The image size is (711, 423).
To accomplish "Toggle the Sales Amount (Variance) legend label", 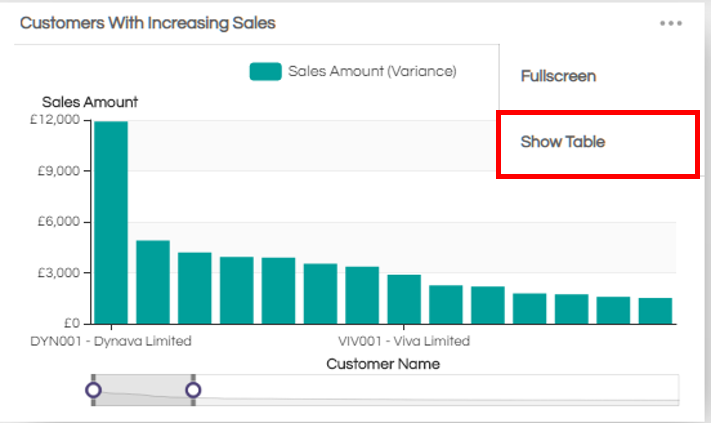I will [372, 71].
